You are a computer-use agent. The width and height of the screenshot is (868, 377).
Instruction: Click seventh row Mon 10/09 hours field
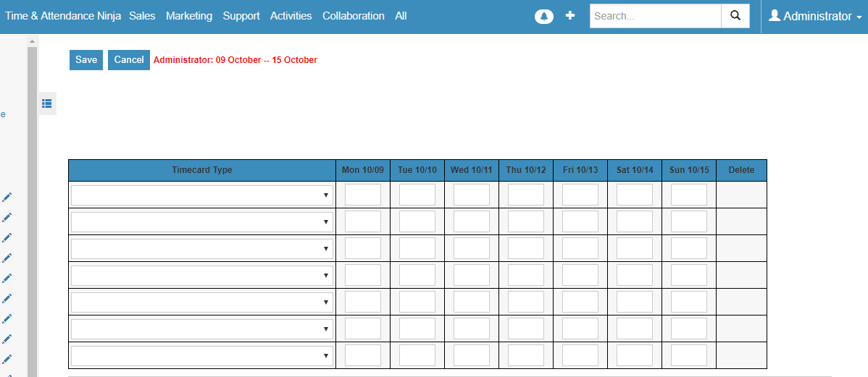pyautogui.click(x=363, y=355)
